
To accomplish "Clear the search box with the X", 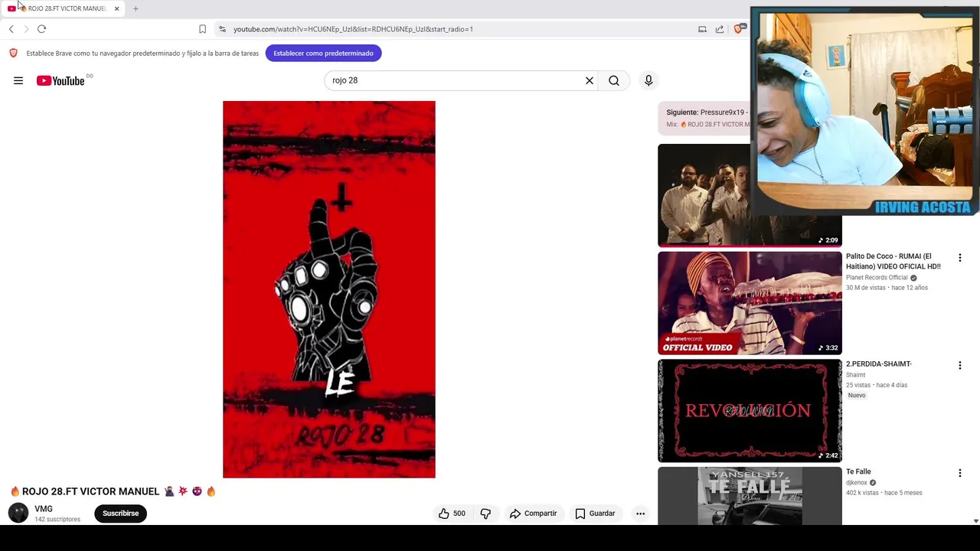I will pos(590,80).
